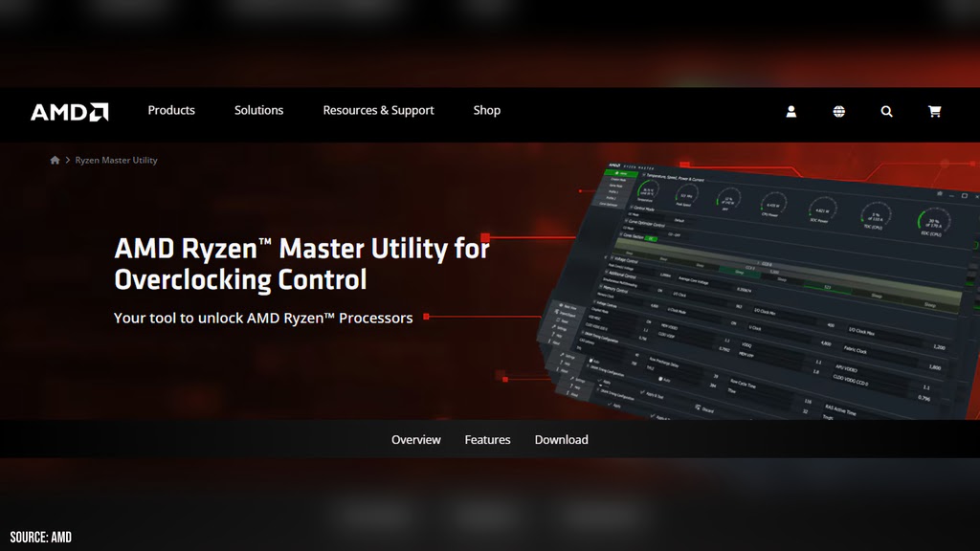Screen dimensions: 980x551
Task: Click the home icon in the breadcrumb trail
Action: point(55,160)
